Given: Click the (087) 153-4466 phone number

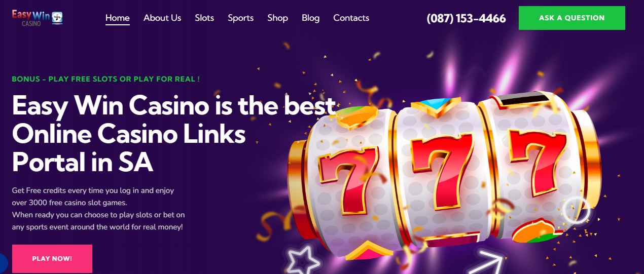Looking at the screenshot, I should point(466,18).
